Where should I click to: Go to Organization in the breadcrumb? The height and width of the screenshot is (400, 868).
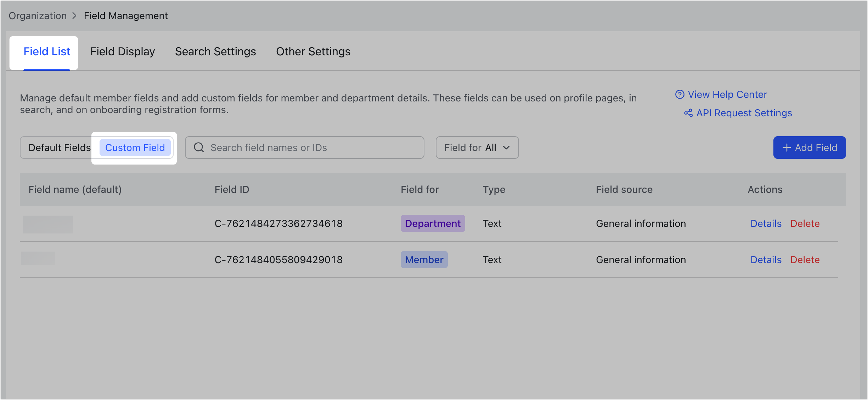[x=38, y=16]
